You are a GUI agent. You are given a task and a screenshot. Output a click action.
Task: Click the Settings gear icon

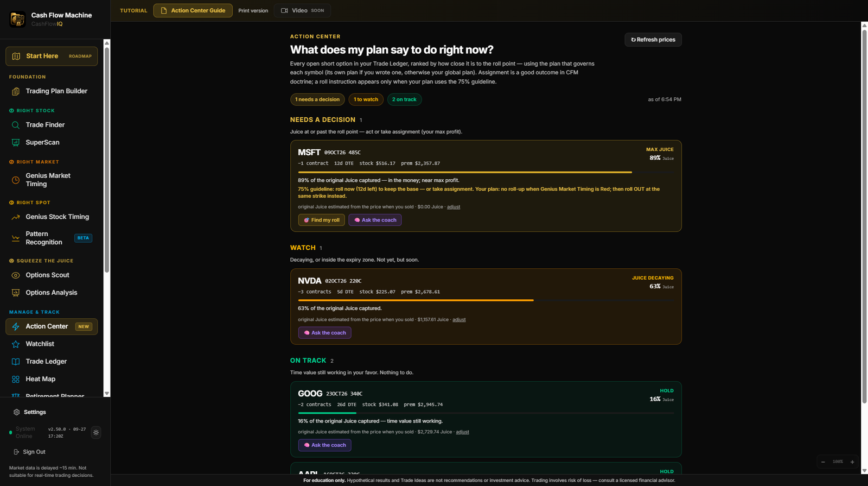pyautogui.click(x=16, y=412)
